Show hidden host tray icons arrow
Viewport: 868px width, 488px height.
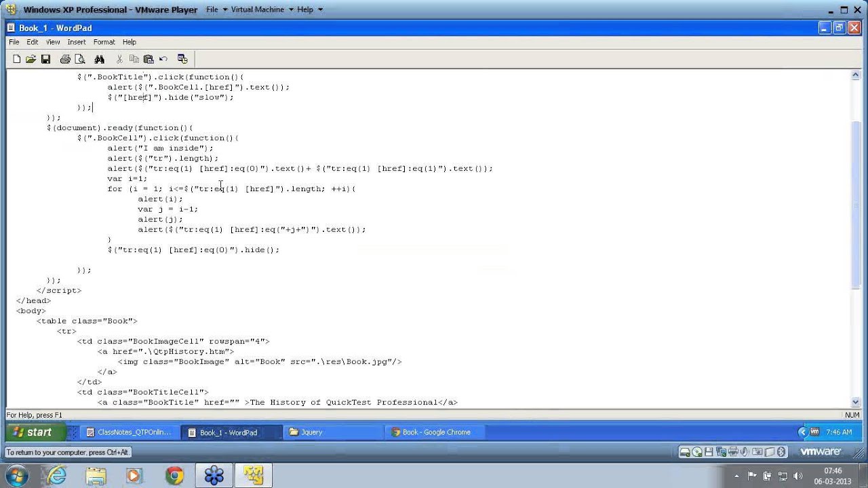736,476
